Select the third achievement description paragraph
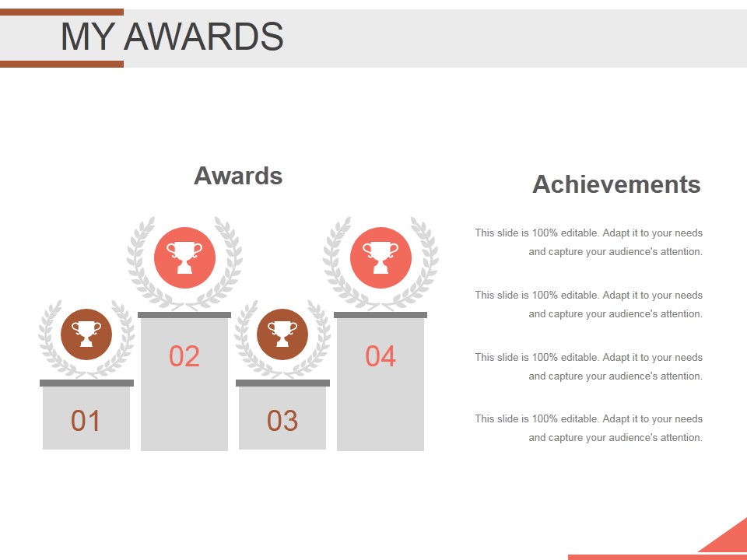747x560 pixels. coord(589,366)
